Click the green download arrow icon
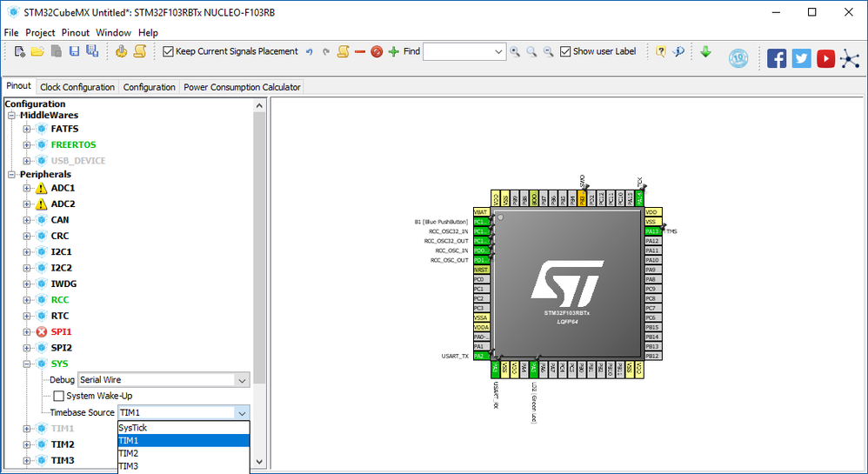The height and width of the screenshot is (474, 868). click(705, 51)
